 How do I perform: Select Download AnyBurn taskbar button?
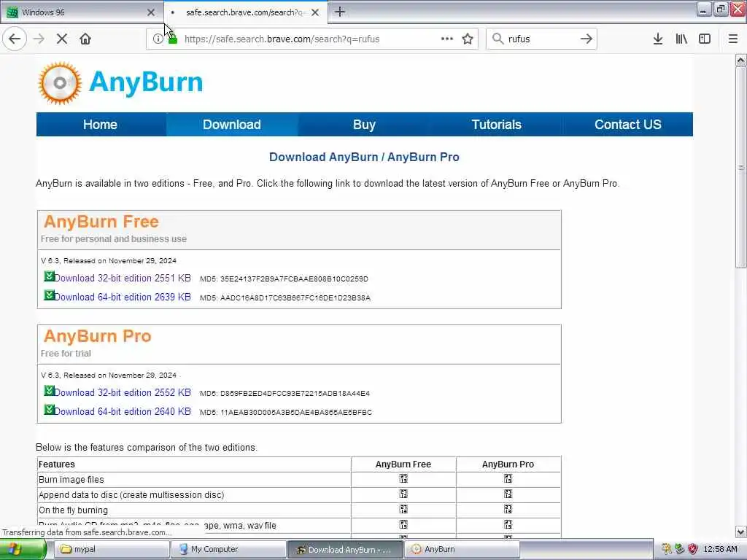click(345, 550)
